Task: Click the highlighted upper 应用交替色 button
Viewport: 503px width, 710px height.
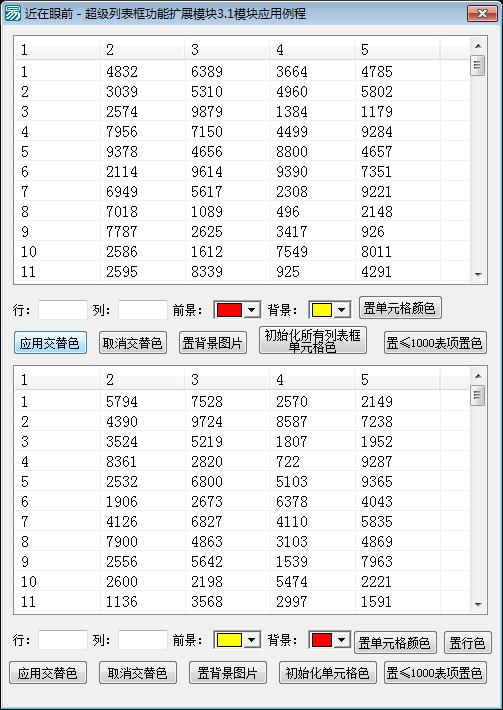Action: 50,343
